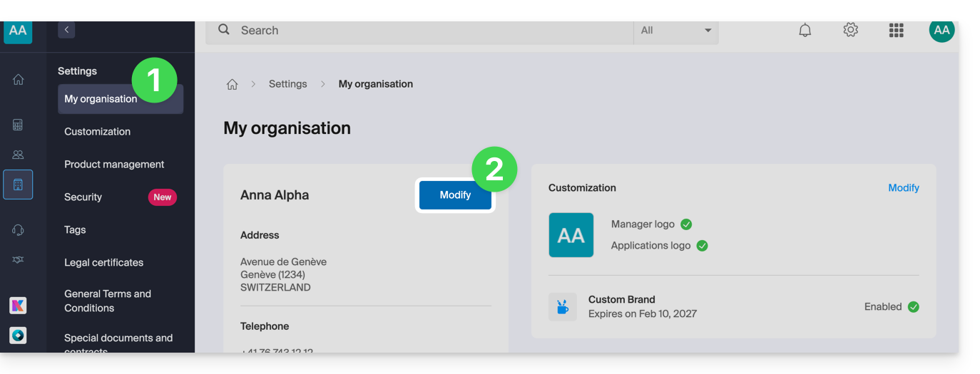
Task: Click the blue Modify button for Anna Alpha
Action: [x=455, y=195]
